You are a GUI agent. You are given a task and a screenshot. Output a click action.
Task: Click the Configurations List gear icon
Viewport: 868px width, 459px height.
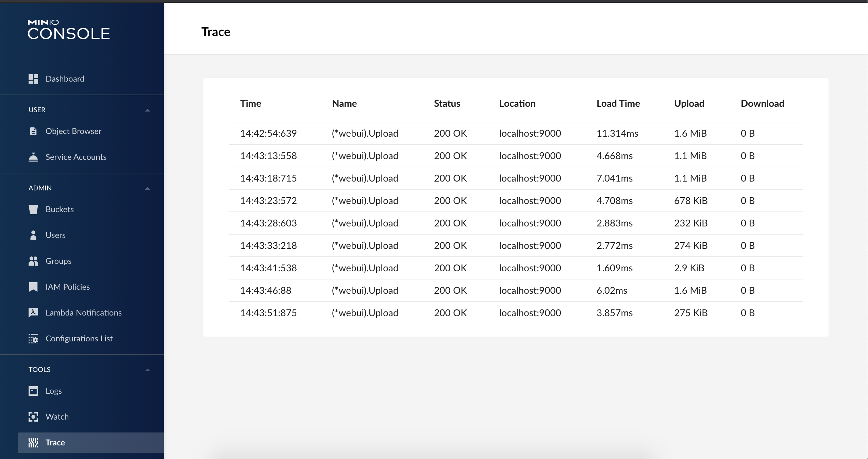33,339
